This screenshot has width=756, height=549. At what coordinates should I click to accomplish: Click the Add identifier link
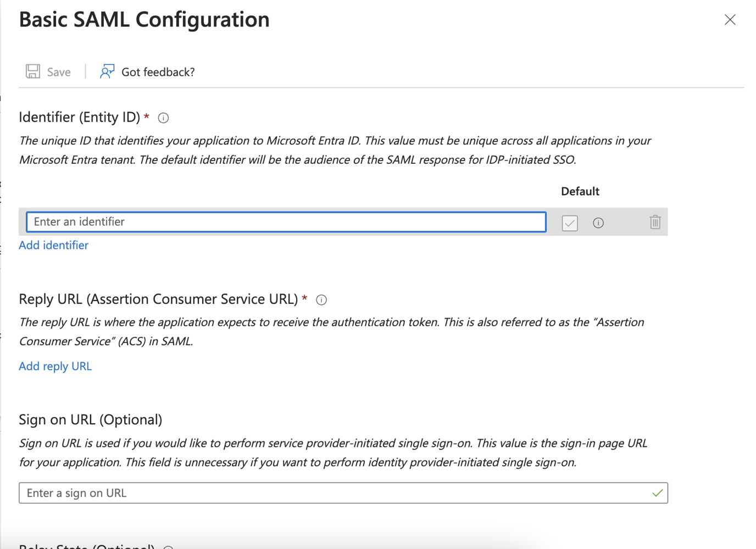(53, 245)
